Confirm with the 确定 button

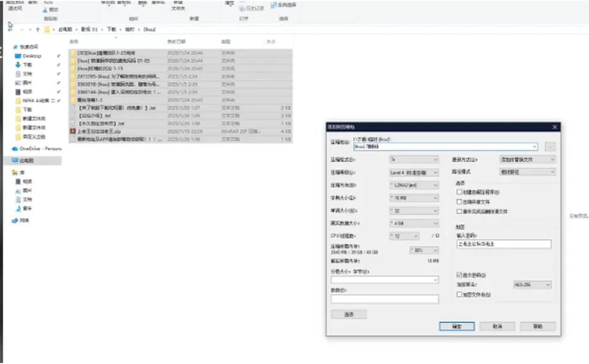(x=456, y=327)
